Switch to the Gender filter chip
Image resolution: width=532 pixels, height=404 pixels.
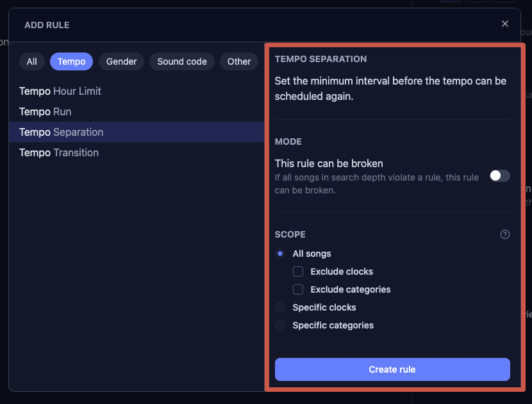pyautogui.click(x=122, y=61)
